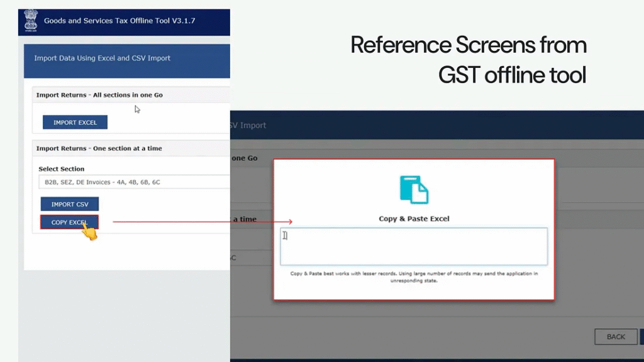The width and height of the screenshot is (644, 362).
Task: Click the Goods and Services Tax Offline Tool title
Action: tap(119, 21)
